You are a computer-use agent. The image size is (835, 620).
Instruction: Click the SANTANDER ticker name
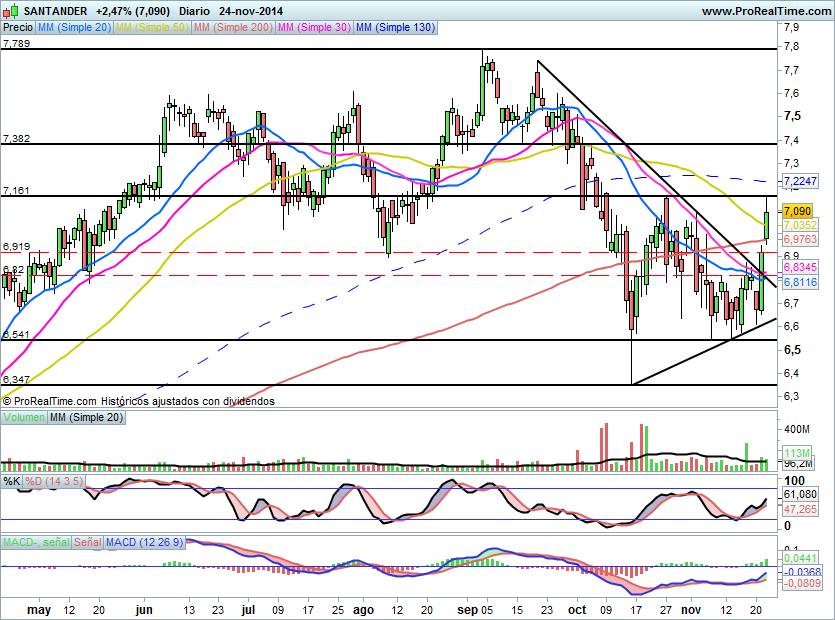pyautogui.click(x=55, y=11)
